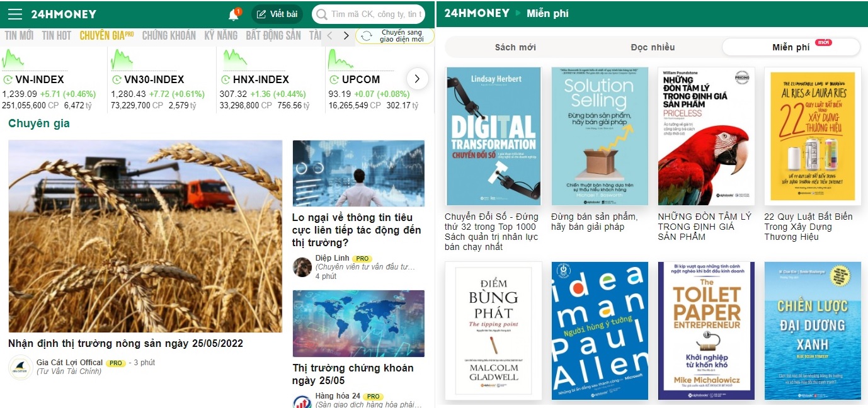This screenshot has width=868, height=408.
Task: Toggle Chuyển sang giao diện mới
Action: (395, 36)
